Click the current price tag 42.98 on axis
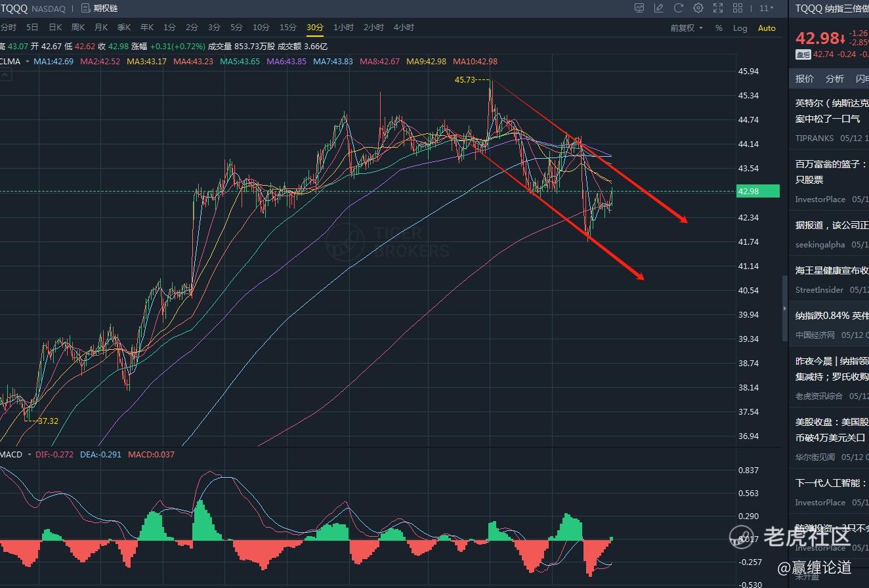The width and height of the screenshot is (869, 588). pos(757,192)
